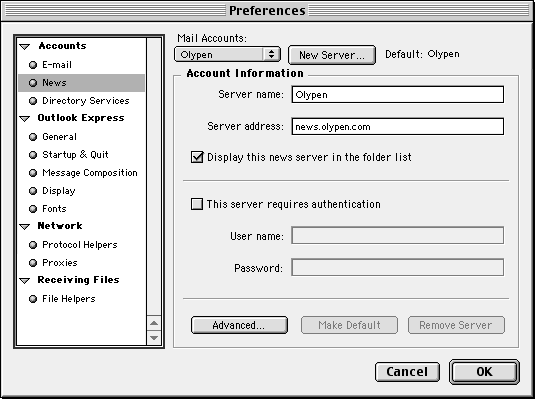Click into the Server name field
This screenshot has width=535, height=399.
point(397,95)
